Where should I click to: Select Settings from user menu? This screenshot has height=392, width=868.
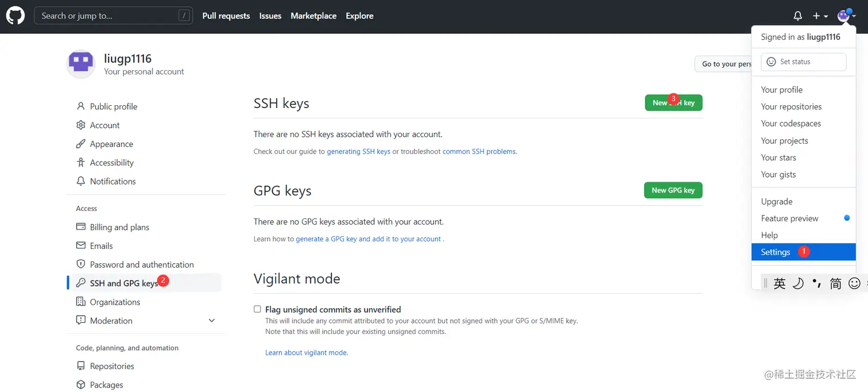tap(804, 252)
